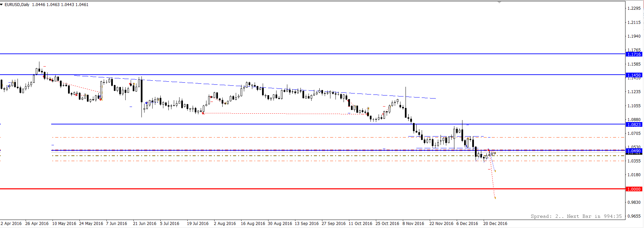Click the 5 Jul 2016 date label

pyautogui.click(x=170, y=224)
